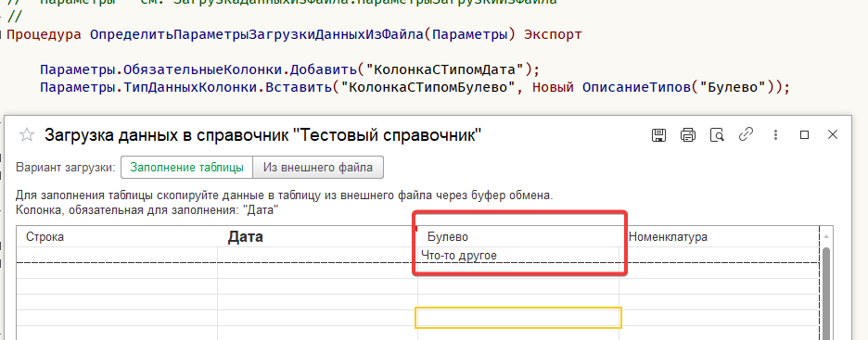Get a link with the chain icon
Image resolution: width=868 pixels, height=340 pixels.
747,134
